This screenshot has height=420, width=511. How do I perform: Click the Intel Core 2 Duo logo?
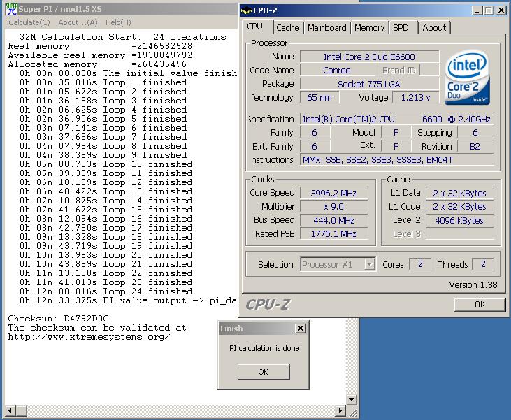467,78
